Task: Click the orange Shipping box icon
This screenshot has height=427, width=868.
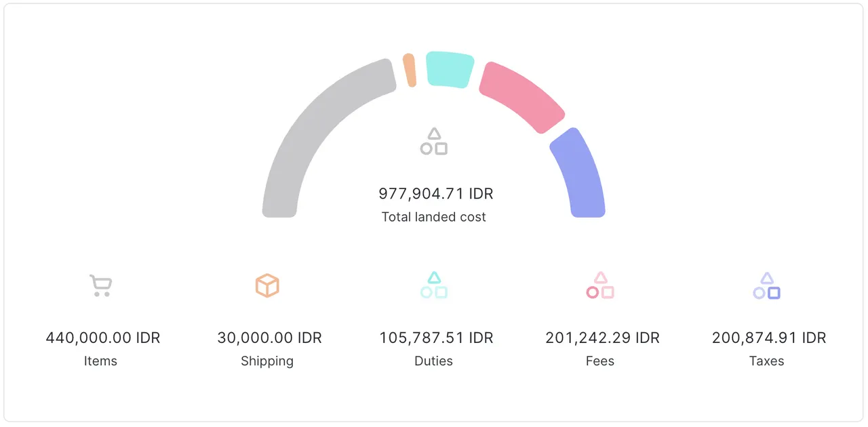Action: tap(267, 285)
